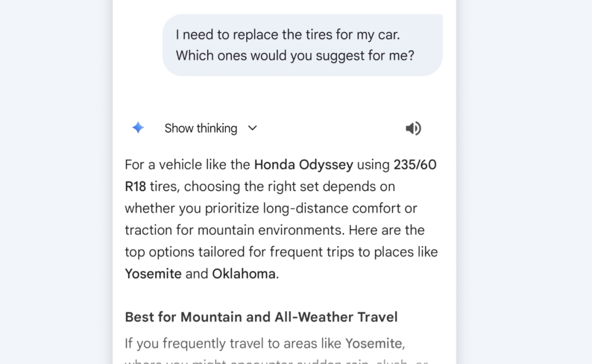Click Yosemite in 'areas like Yosemite'
Viewport: 592px width, 364px height.
(x=374, y=344)
